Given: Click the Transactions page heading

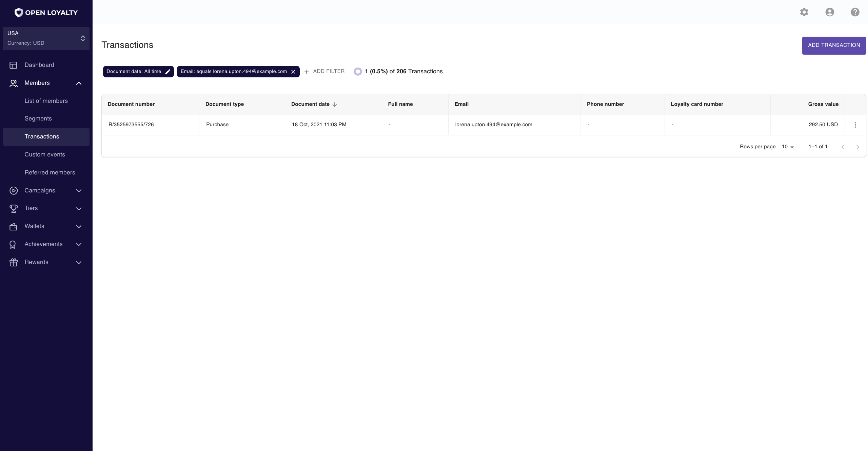Looking at the screenshot, I should pos(127,45).
